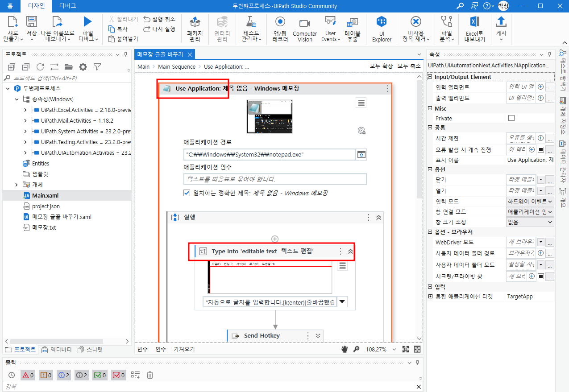This screenshot has height=392, width=569.
Task: Refresh the project panel
Action: tap(40, 67)
